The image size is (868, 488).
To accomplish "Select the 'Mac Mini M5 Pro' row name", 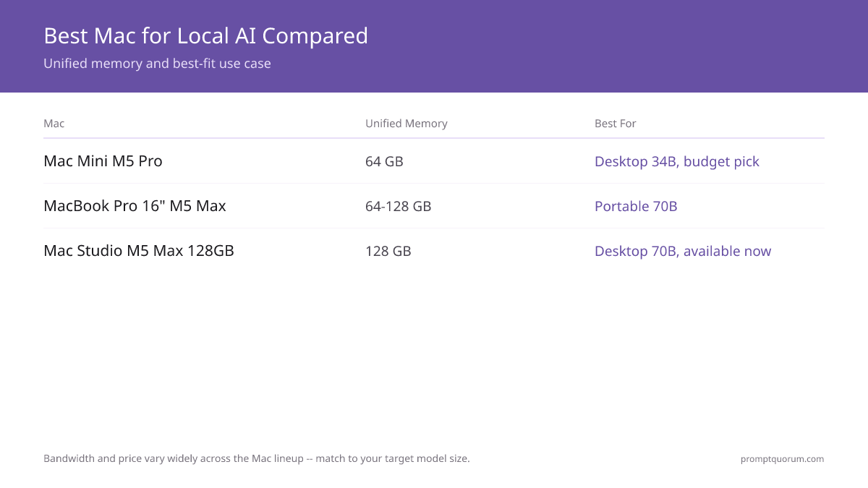I will pos(103,161).
